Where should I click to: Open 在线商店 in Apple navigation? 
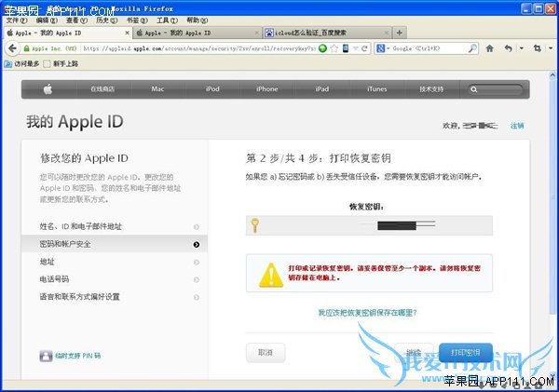pyautogui.click(x=102, y=89)
